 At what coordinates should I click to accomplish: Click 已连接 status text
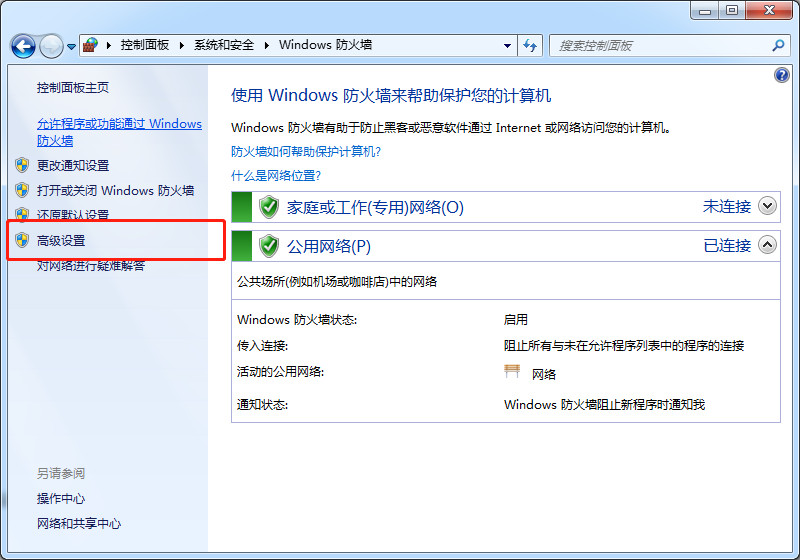(727, 246)
